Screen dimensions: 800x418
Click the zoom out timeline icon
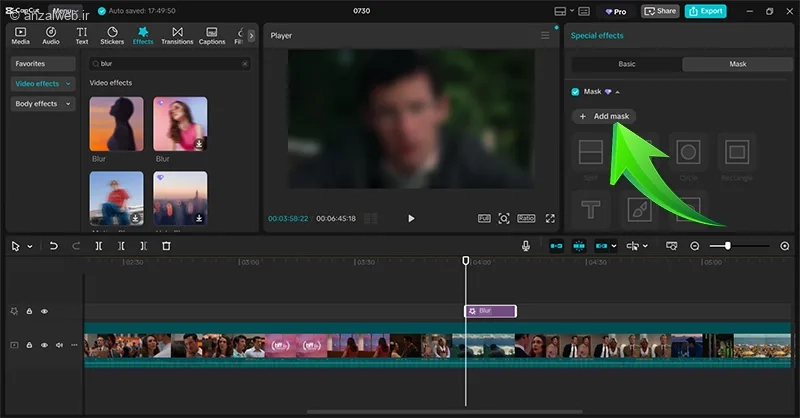tap(695, 246)
